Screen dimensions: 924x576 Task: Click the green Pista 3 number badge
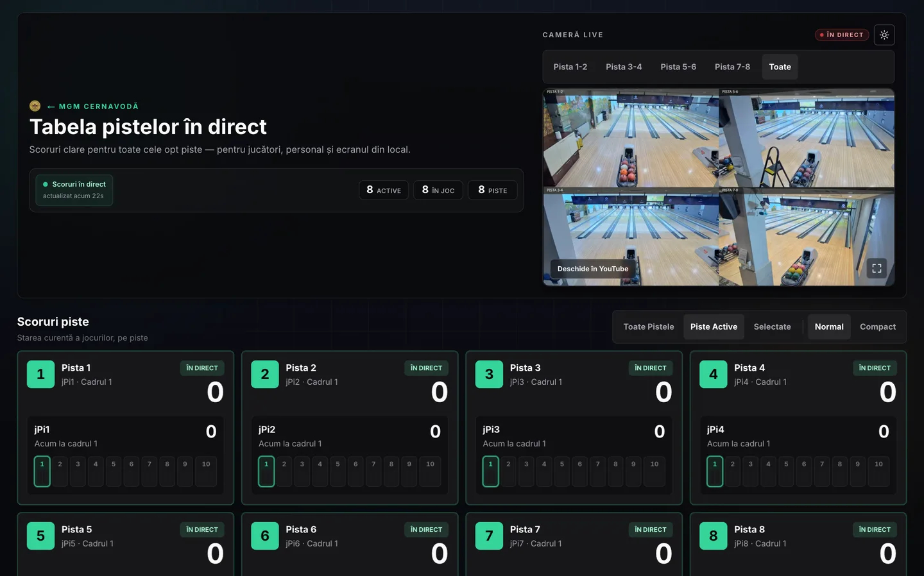489,374
